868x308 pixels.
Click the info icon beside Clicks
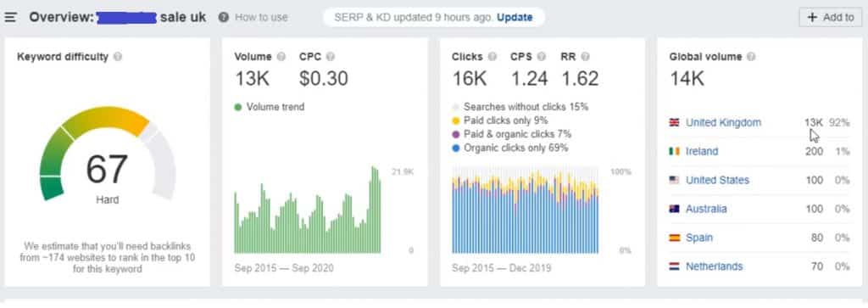tap(492, 57)
